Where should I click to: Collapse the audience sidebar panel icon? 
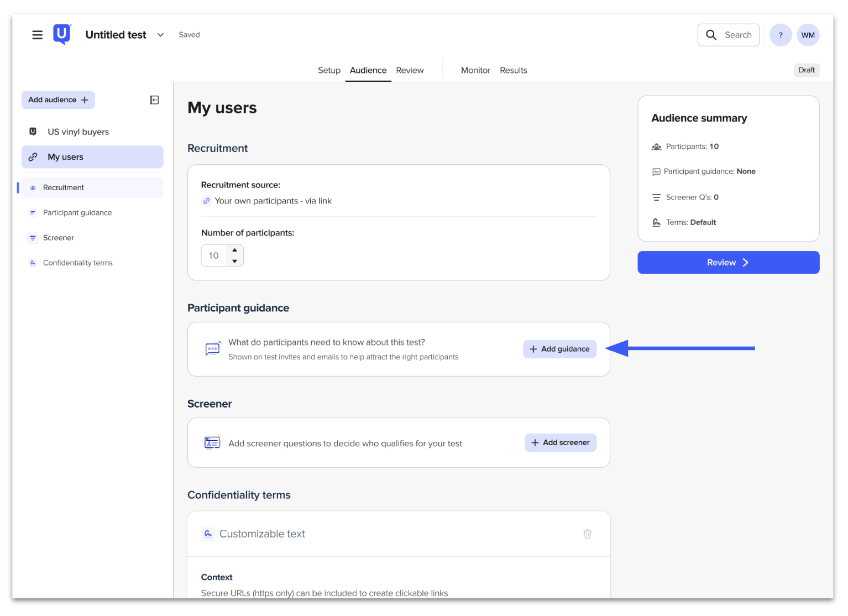coord(154,100)
